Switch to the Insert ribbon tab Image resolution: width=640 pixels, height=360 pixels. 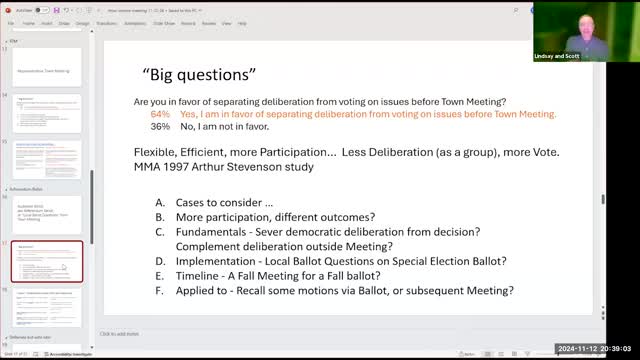pos(47,24)
